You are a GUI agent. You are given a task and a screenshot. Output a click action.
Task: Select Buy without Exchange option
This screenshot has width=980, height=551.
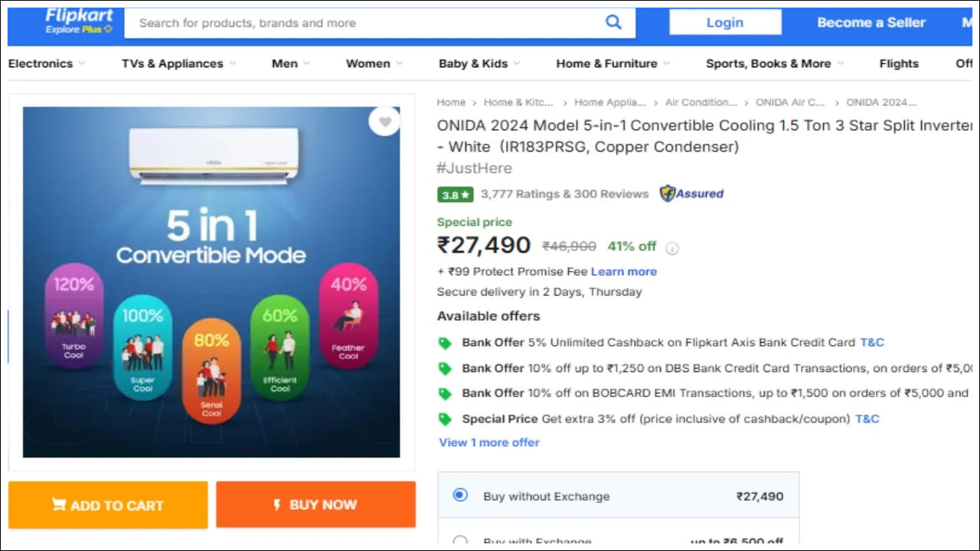pyautogui.click(x=460, y=495)
